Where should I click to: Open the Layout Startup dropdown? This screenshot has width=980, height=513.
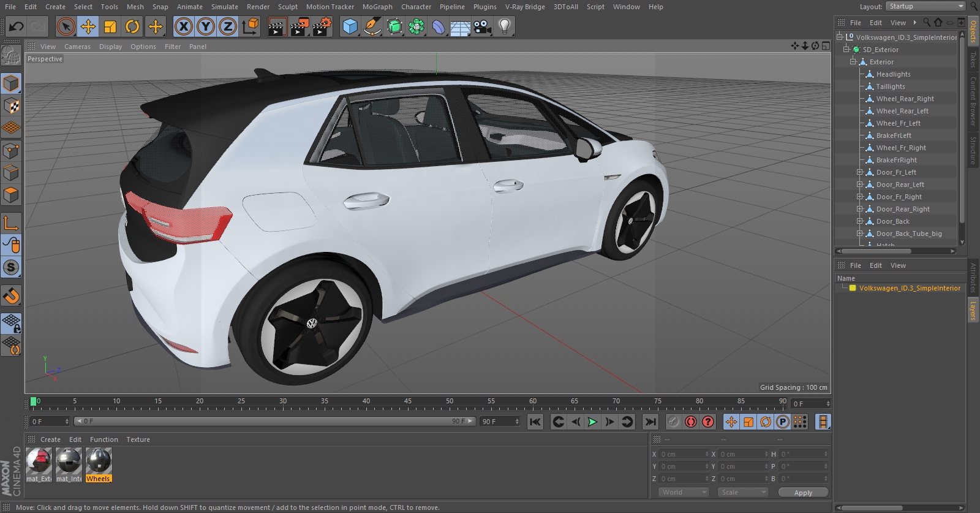click(x=925, y=6)
